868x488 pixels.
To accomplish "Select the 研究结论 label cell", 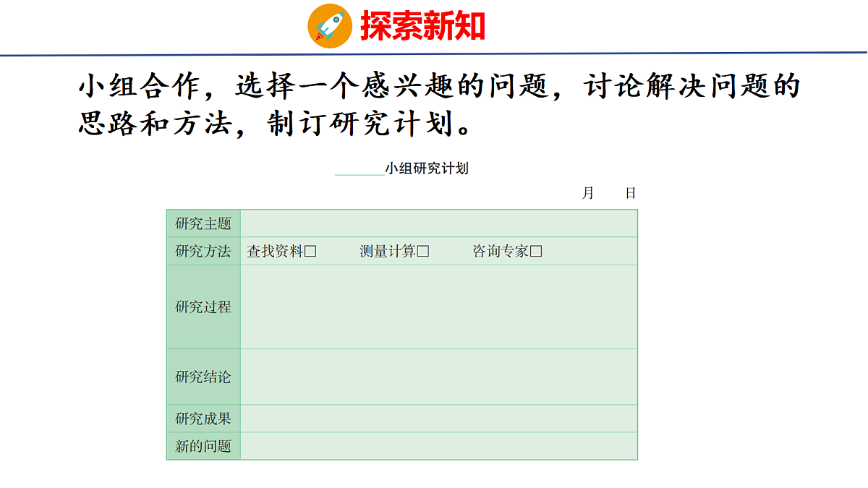I will (203, 377).
